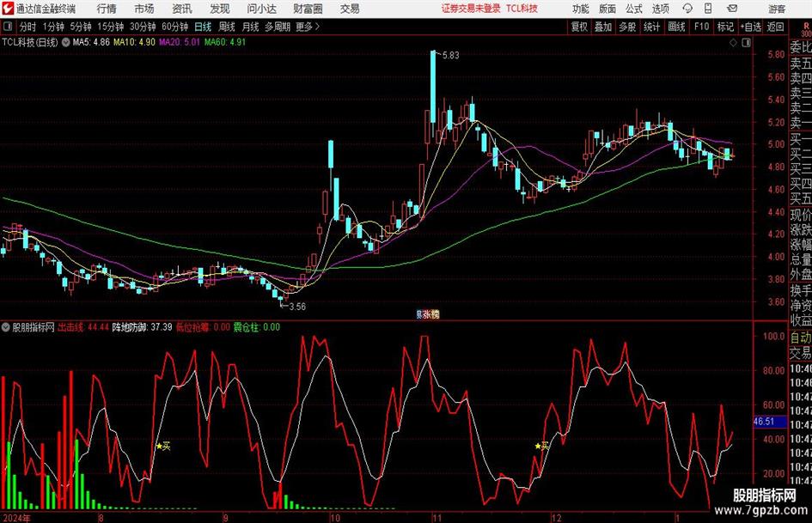Click the 游客 guest account label
Viewport: 812px width, 523px height.
pyautogui.click(x=777, y=9)
